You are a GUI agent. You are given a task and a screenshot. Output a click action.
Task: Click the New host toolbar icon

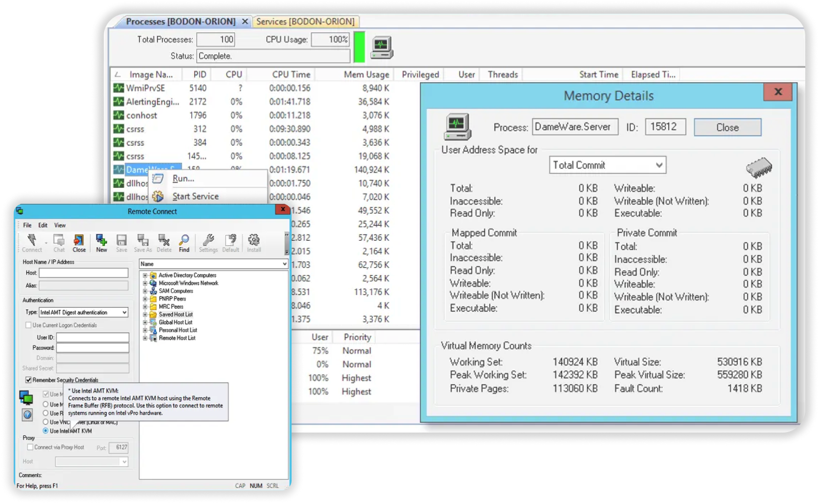[101, 240]
